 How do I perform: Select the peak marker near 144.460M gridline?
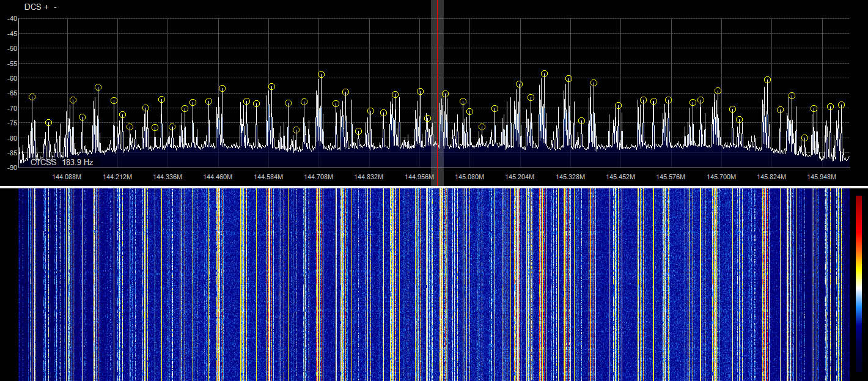(x=222, y=89)
